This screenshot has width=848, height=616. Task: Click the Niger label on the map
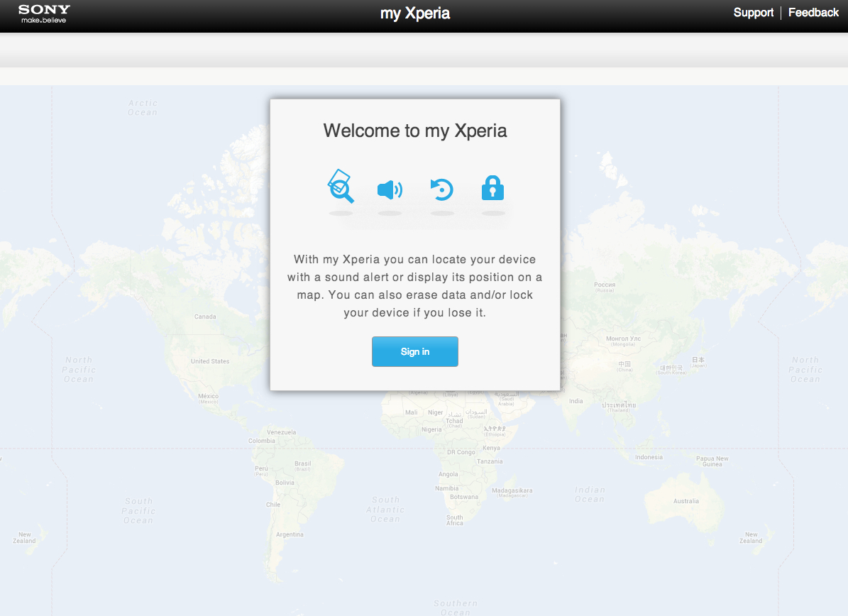pos(436,412)
